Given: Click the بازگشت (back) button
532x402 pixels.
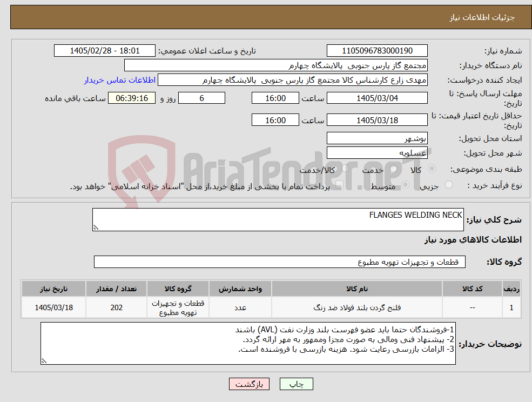Looking at the screenshot, I should coord(249,384).
